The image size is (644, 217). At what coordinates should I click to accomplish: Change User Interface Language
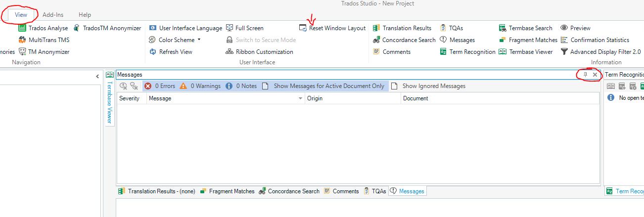pyautogui.click(x=185, y=28)
